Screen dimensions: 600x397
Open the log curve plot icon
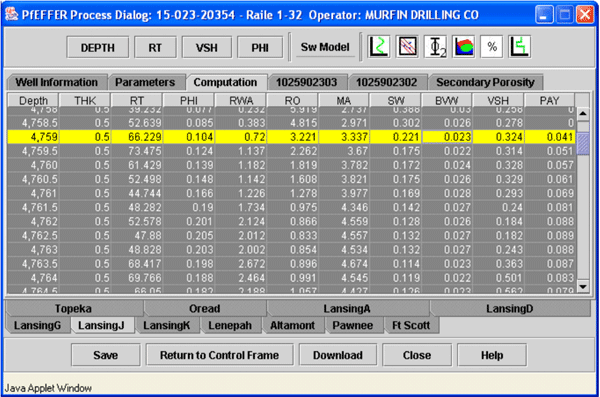378,47
